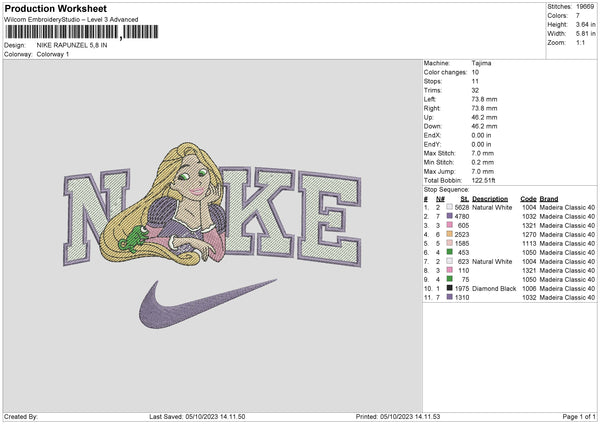Click the Height value 3.64 in

(x=585, y=24)
